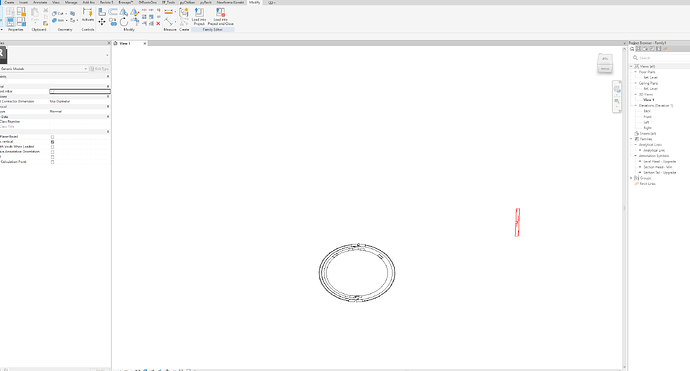Switch to the Manage ribbon tab
The image size is (690, 371).
point(71,2)
